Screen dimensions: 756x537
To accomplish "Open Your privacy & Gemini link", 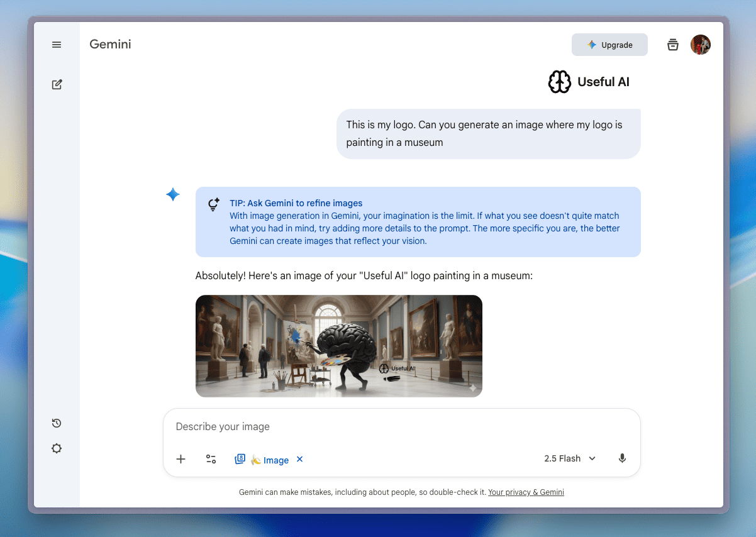I will click(526, 492).
